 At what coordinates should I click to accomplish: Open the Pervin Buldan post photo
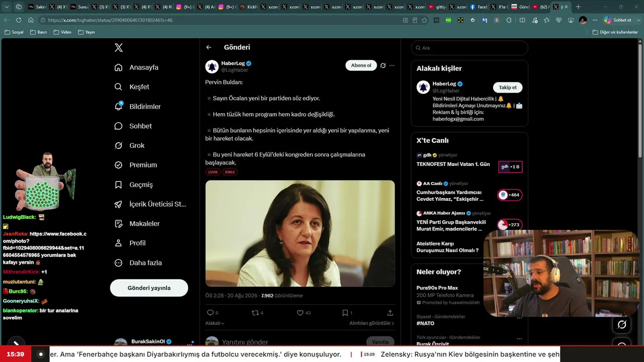point(300,234)
